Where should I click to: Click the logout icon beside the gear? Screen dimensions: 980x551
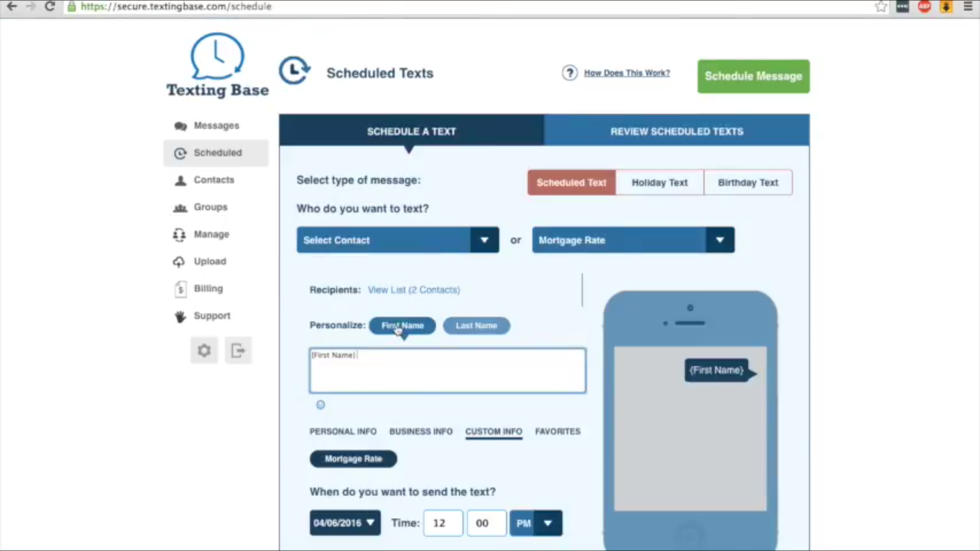pyautogui.click(x=238, y=350)
